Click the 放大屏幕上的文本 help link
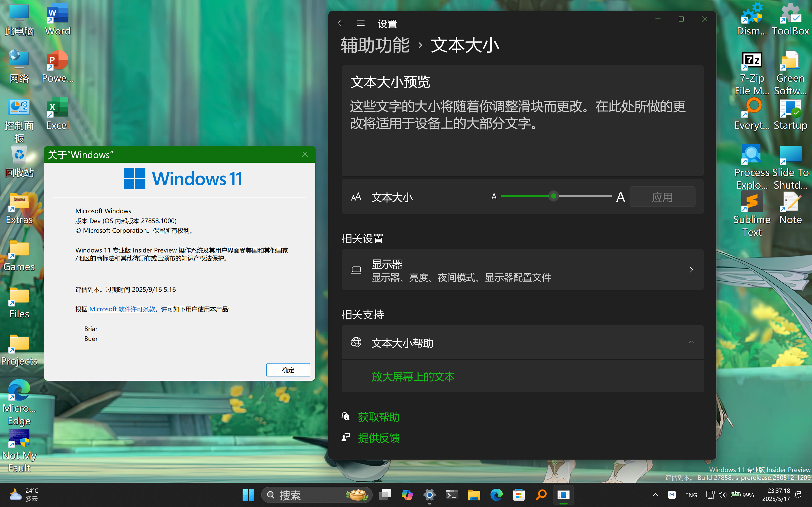 [413, 376]
